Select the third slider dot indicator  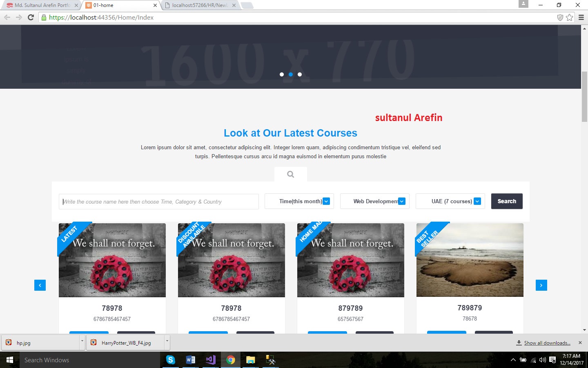click(x=300, y=74)
